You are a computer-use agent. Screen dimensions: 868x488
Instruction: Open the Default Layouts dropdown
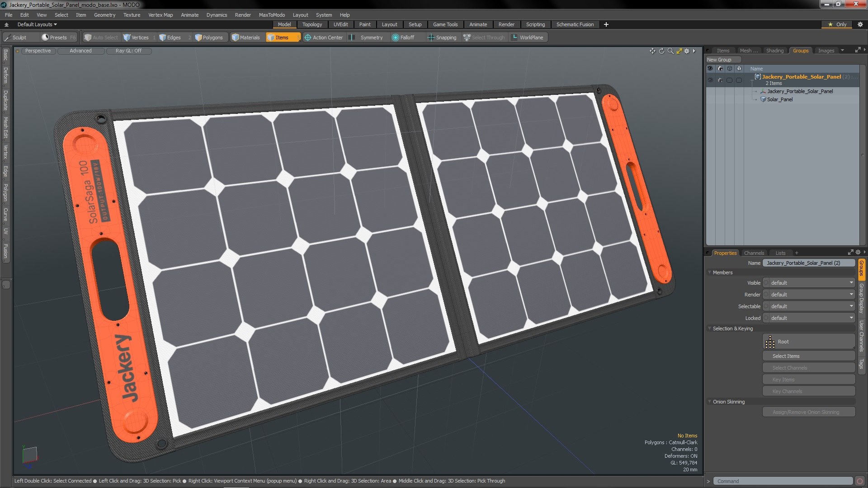[x=37, y=24]
